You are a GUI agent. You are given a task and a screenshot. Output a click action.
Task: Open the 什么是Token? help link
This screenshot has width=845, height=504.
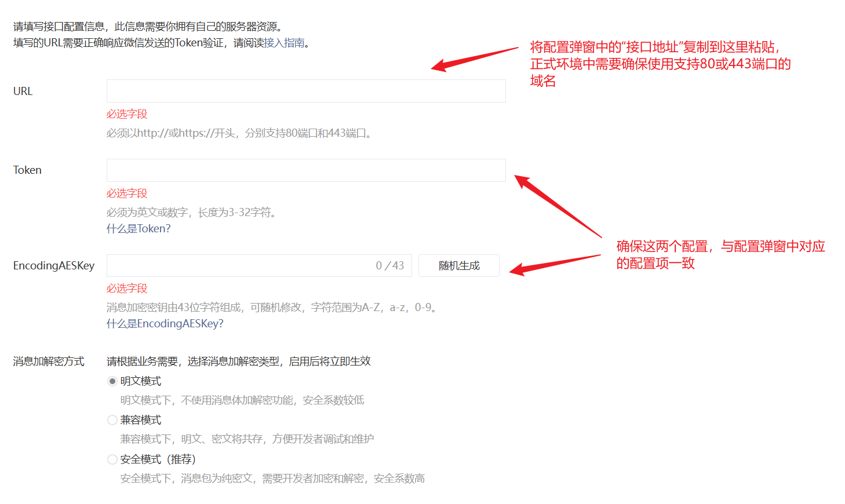139,229
